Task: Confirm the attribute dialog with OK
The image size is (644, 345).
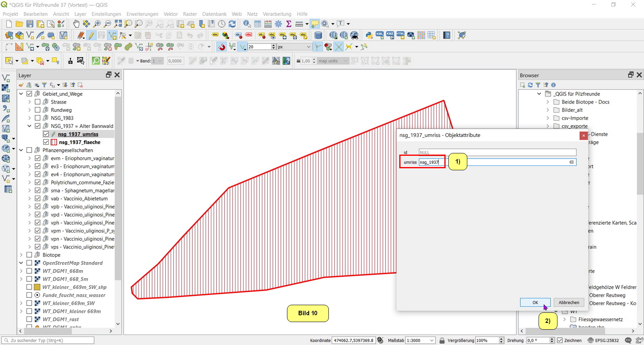Action: (535, 303)
